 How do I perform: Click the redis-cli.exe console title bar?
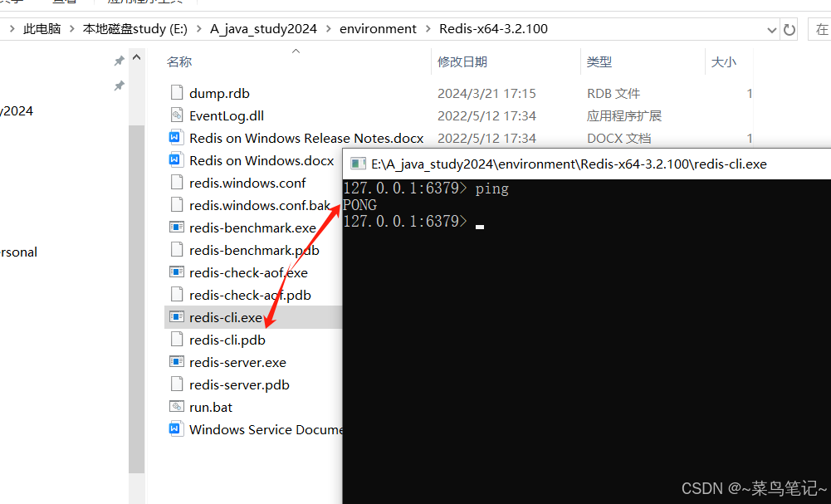[x=587, y=164]
